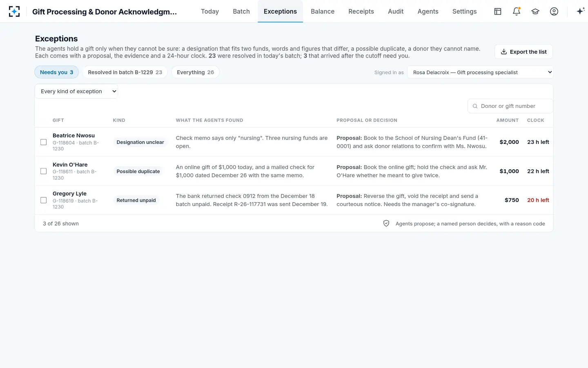Open the sparkle AI assistant icon
The width and height of the screenshot is (588, 368).
(581, 11)
